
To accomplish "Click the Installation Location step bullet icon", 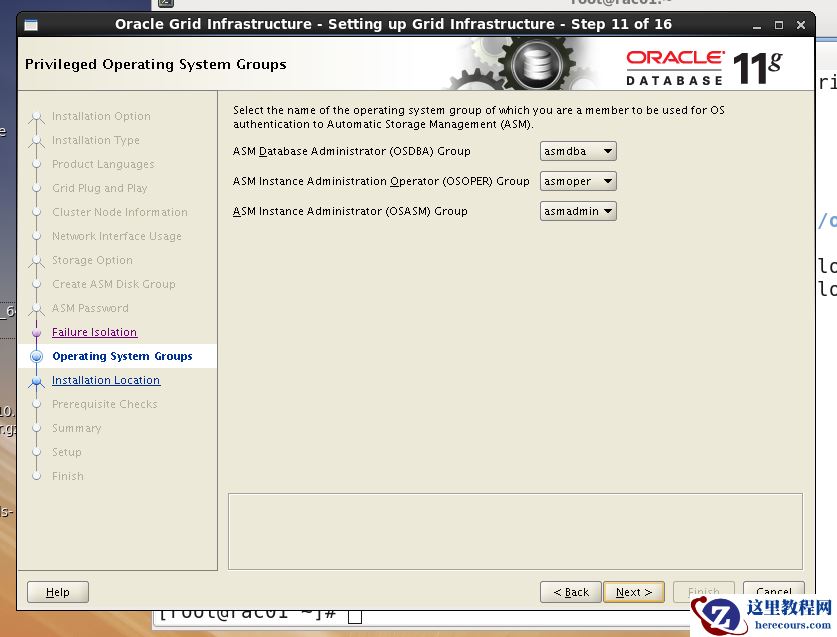I will coord(36,380).
